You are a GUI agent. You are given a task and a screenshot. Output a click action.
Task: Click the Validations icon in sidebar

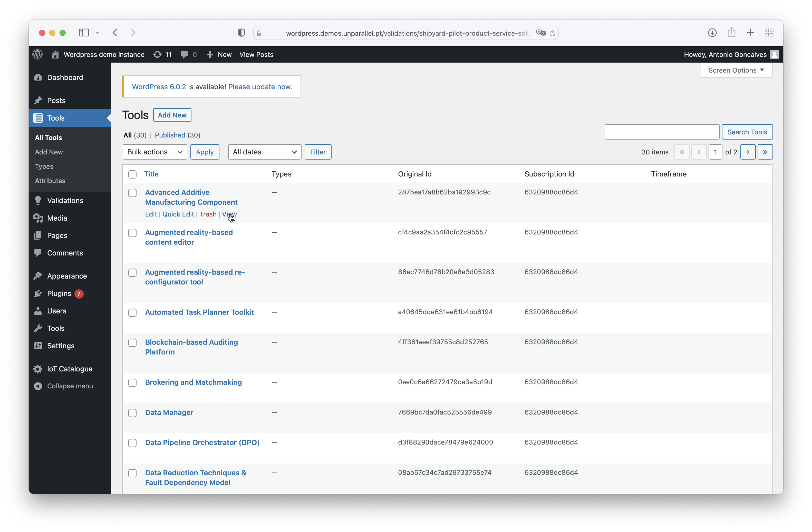pos(37,200)
